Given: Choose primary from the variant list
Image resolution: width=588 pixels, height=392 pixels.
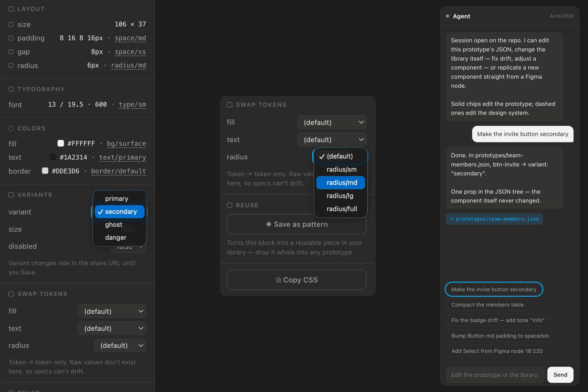Looking at the screenshot, I should (120, 198).
